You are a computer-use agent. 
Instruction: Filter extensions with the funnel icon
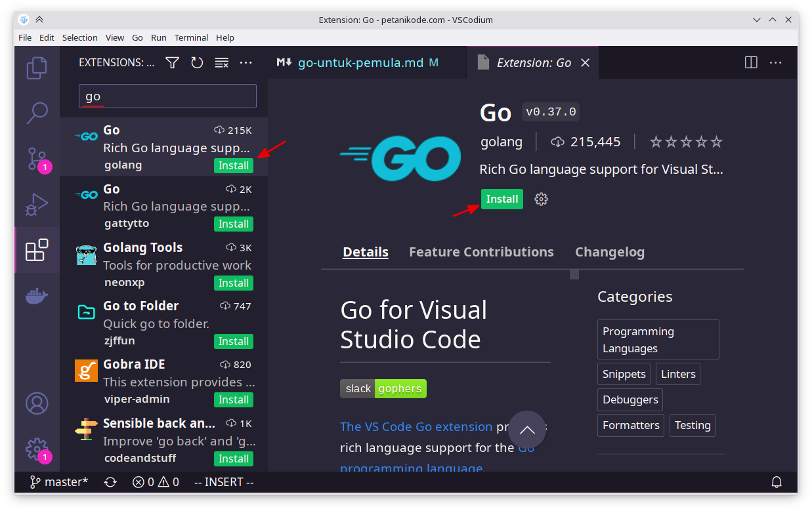pyautogui.click(x=172, y=63)
